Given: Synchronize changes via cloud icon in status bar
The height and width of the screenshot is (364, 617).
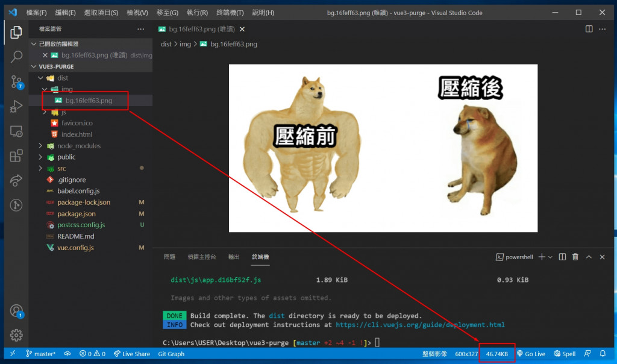Looking at the screenshot, I should click(67, 354).
